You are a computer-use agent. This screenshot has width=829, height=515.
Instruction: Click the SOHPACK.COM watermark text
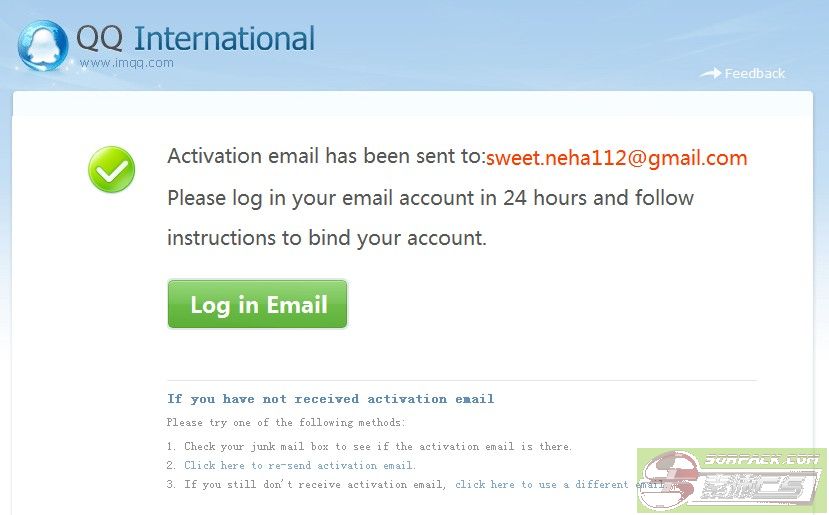pos(762,461)
